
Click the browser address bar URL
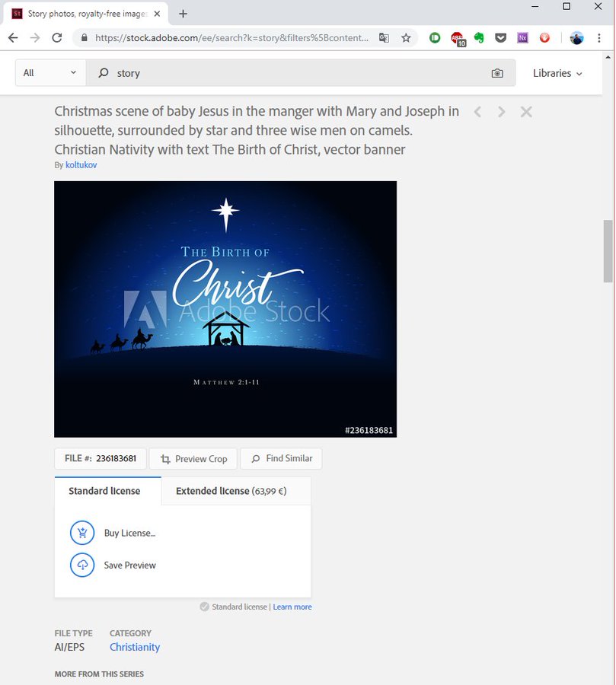pos(231,38)
